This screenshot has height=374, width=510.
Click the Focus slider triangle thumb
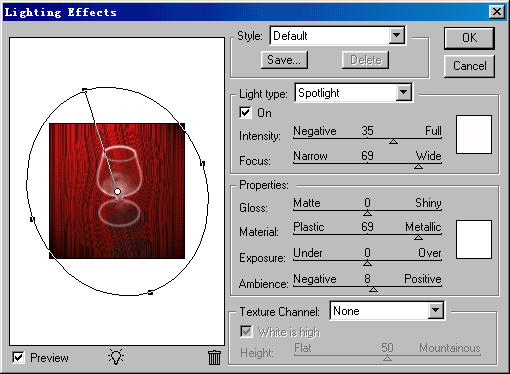pos(418,166)
